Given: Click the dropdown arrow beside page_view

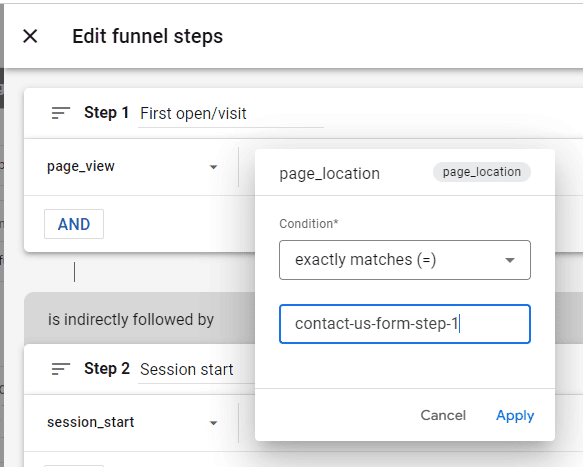Looking at the screenshot, I should (x=213, y=167).
